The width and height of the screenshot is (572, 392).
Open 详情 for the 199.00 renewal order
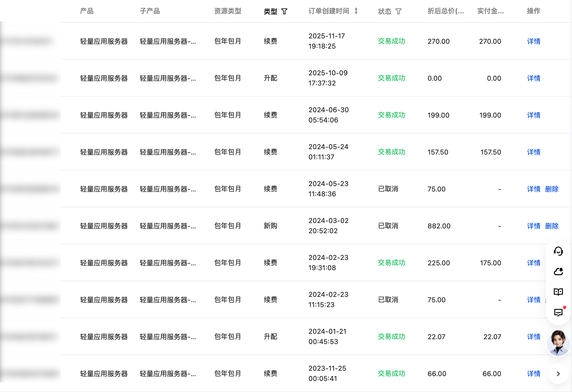pyautogui.click(x=534, y=115)
